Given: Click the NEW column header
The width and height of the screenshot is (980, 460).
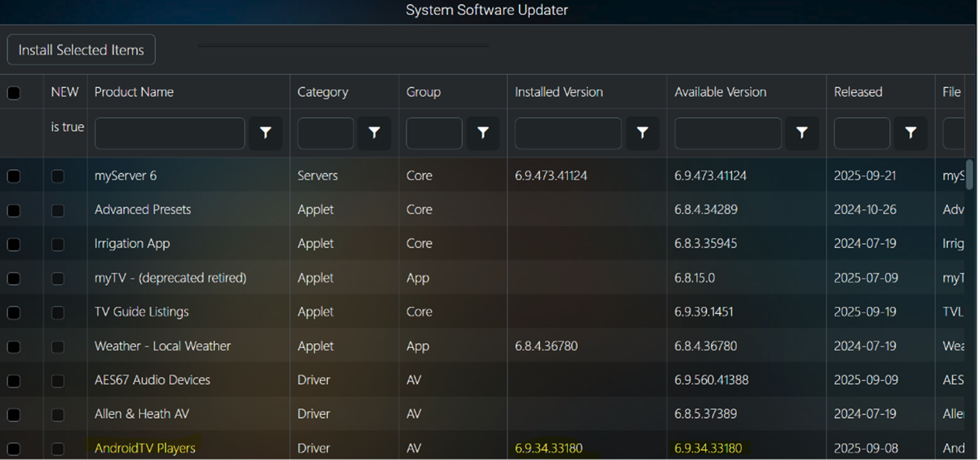Looking at the screenshot, I should [x=65, y=92].
